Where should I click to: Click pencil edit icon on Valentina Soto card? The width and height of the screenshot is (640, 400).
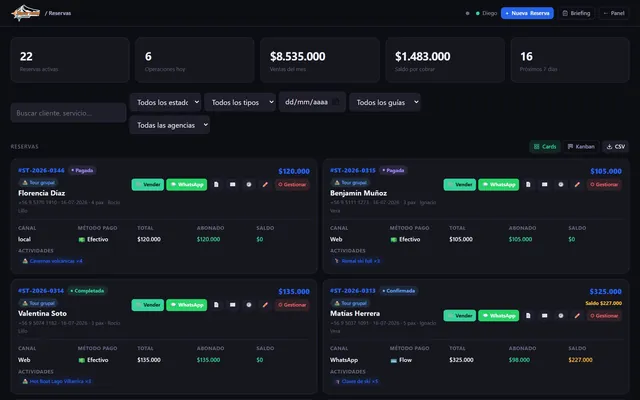point(265,305)
